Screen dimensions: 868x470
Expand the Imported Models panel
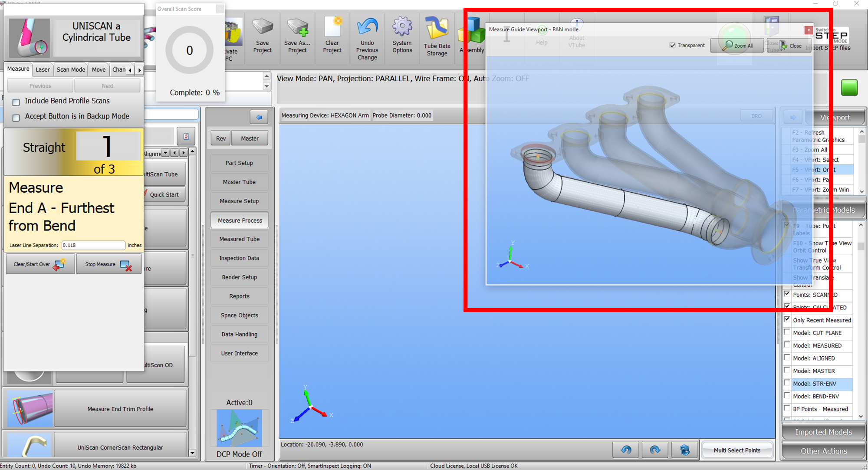tap(823, 432)
